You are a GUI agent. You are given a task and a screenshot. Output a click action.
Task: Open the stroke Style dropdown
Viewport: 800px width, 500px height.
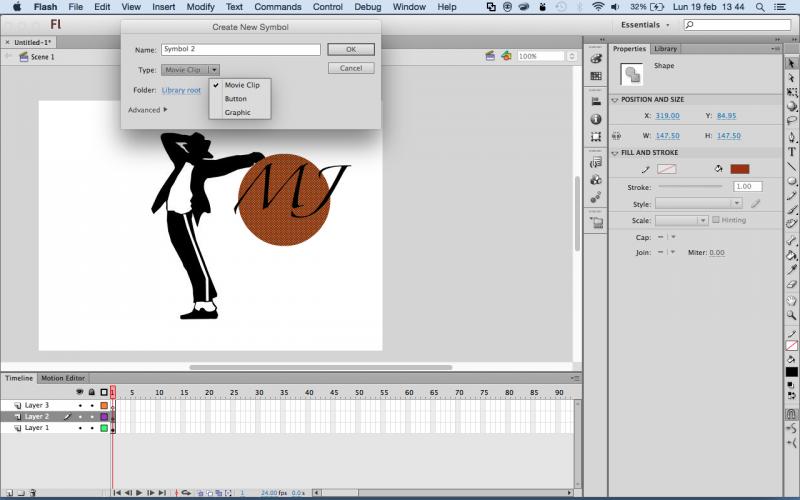(699, 203)
